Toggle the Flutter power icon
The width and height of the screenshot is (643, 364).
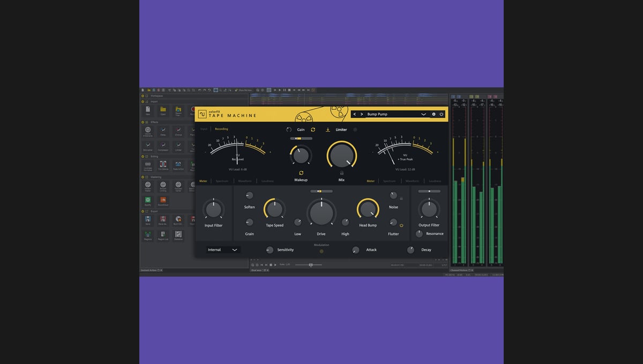point(401,225)
